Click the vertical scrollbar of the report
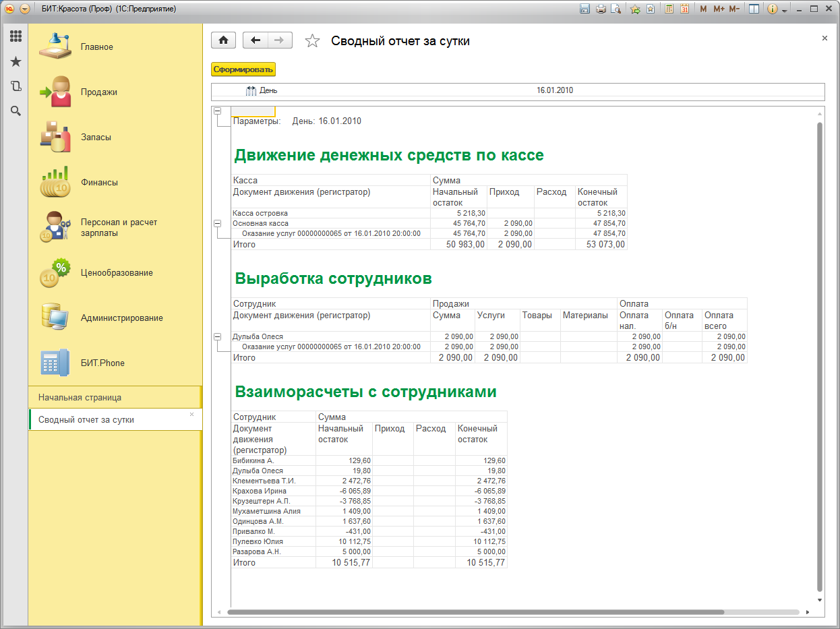840x629 pixels. 820,357
